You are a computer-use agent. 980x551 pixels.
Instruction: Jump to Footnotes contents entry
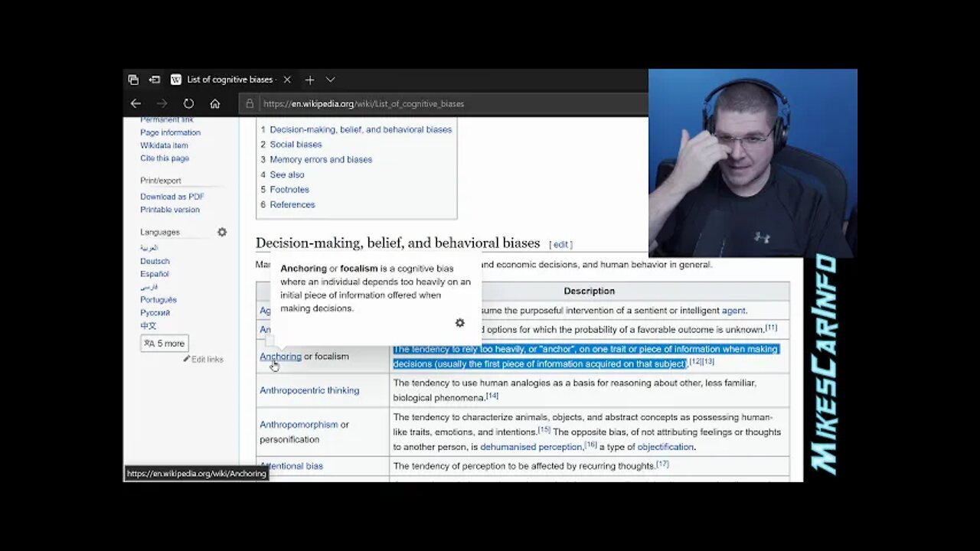(289, 190)
